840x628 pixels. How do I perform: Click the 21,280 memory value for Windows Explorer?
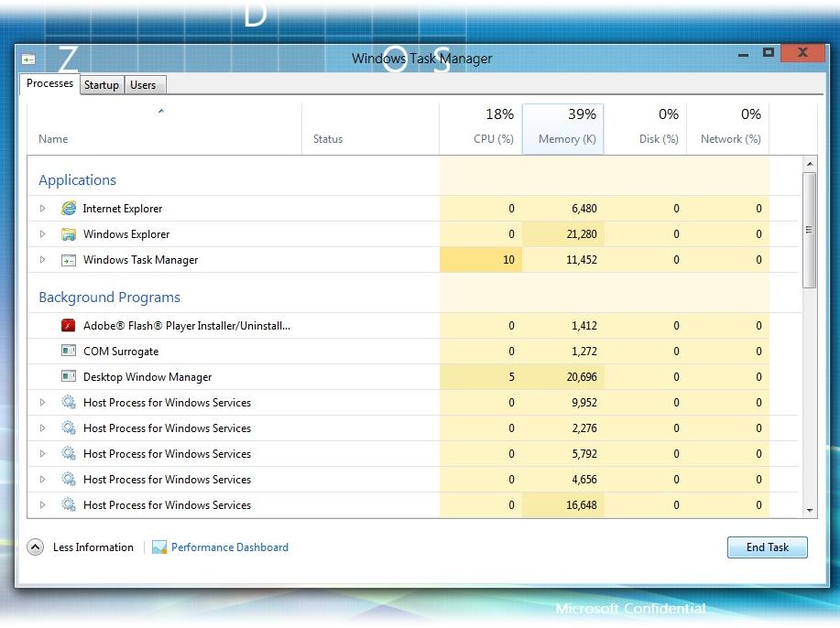pyautogui.click(x=582, y=234)
